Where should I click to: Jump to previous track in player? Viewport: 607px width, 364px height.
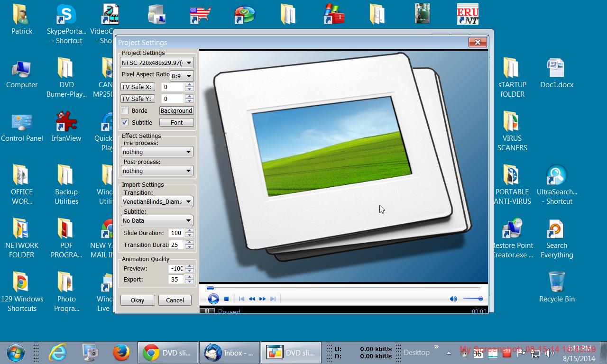[241, 299]
